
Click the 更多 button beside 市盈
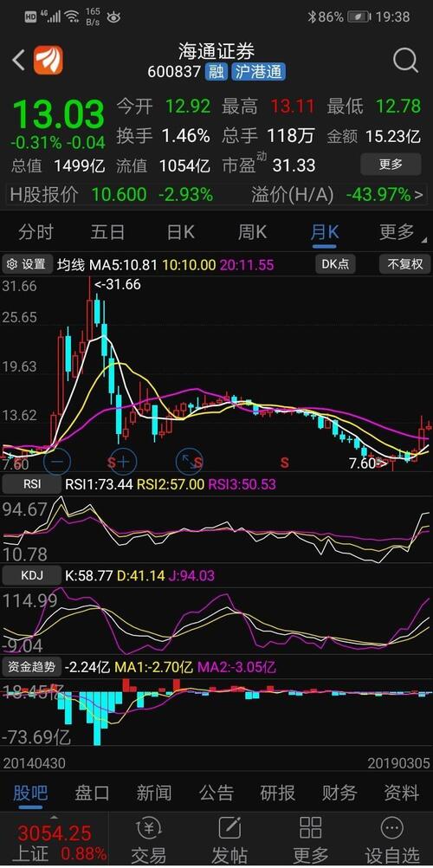(391, 164)
